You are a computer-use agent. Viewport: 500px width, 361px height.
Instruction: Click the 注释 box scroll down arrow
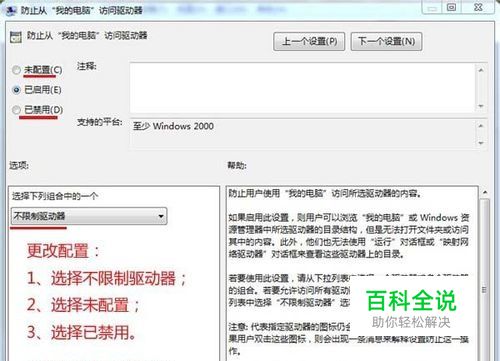[481, 106]
